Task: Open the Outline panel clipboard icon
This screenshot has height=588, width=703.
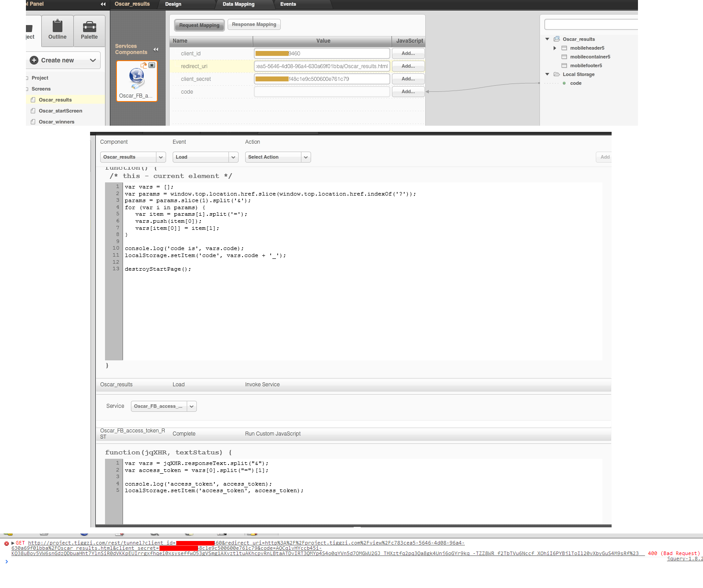Action: 58,26
